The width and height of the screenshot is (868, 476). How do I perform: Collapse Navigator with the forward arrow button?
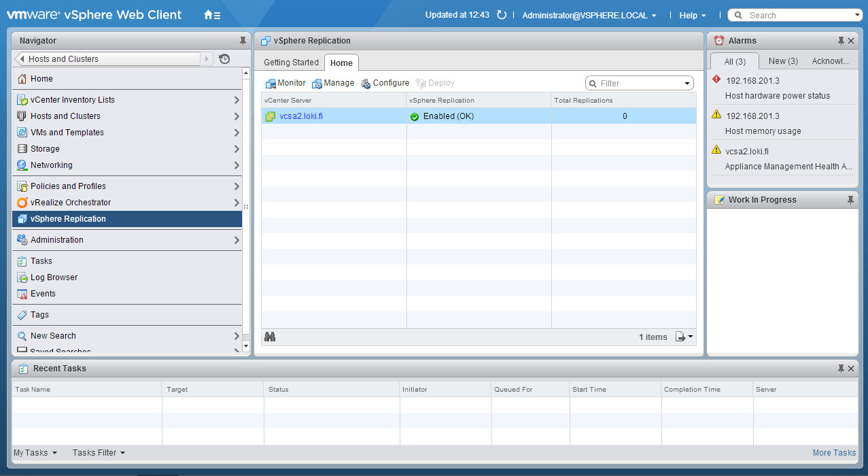click(x=207, y=59)
